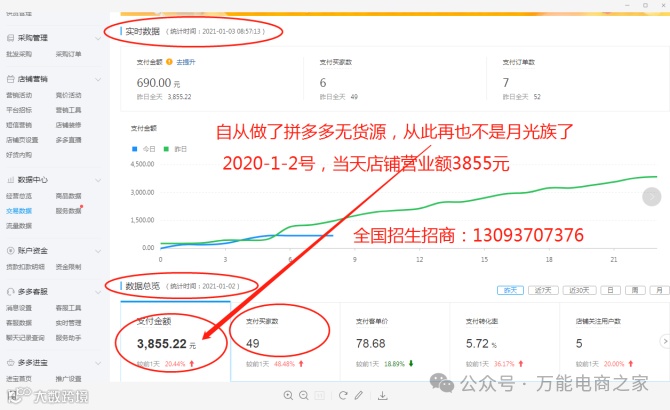Viewport: 670px width, 410px height.
Task: Select the 日 range tab
Action: [x=610, y=290]
